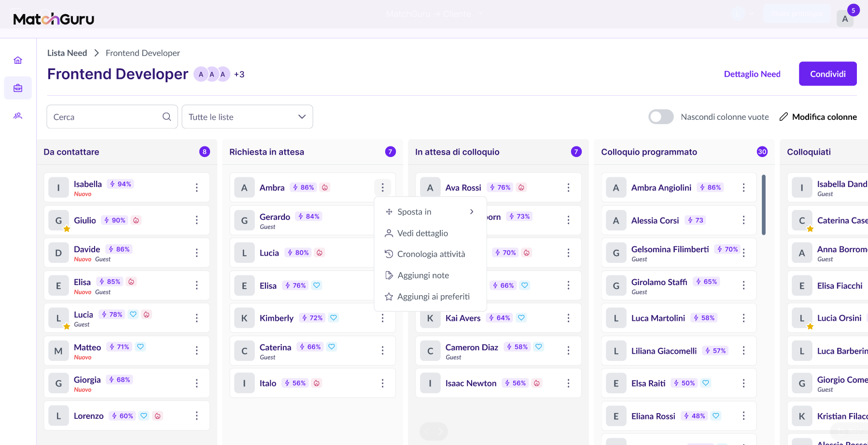868x445 pixels.
Task: Toggle heart on Lucia card in Da contattare
Action: (133, 315)
